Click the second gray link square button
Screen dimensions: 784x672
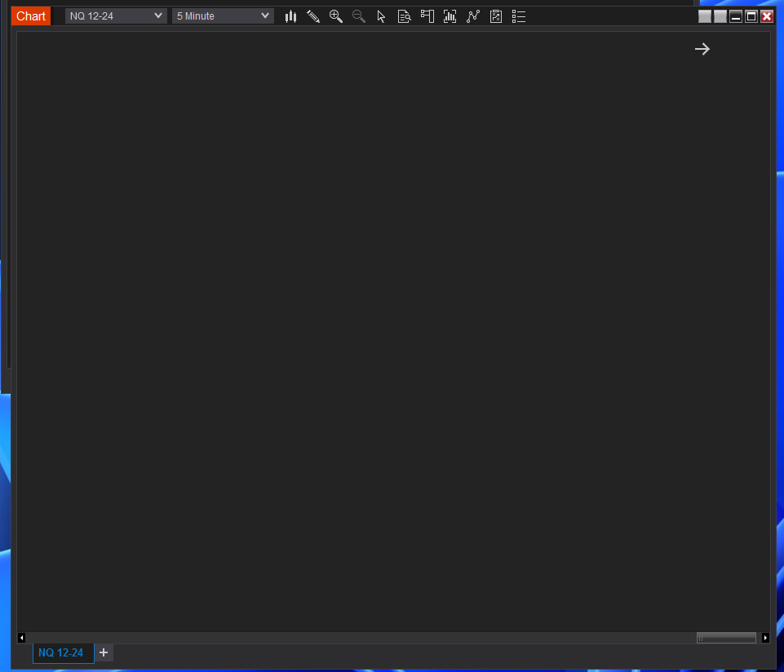[x=720, y=16]
